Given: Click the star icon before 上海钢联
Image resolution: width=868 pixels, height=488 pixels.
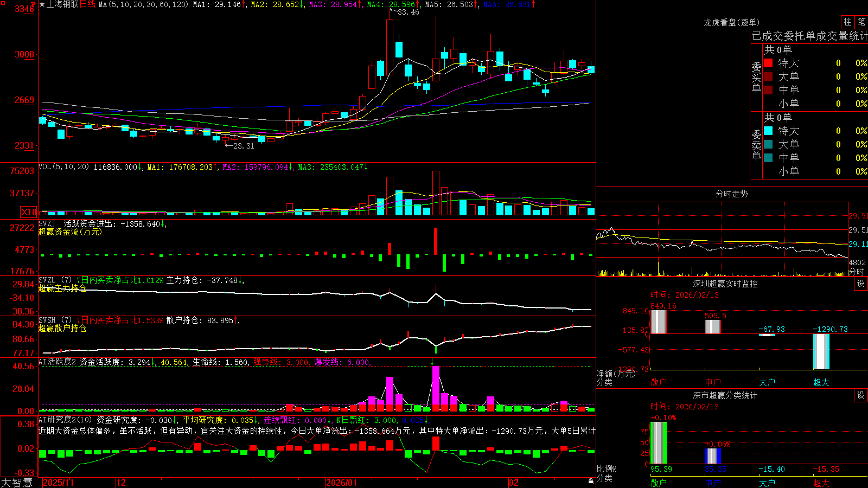Looking at the screenshot, I should point(42,4).
